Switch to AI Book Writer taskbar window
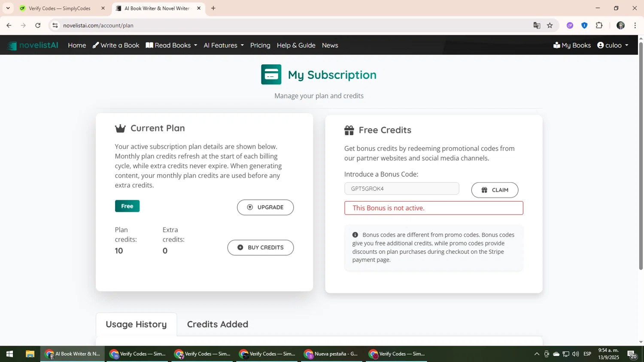644x362 pixels. click(73, 354)
